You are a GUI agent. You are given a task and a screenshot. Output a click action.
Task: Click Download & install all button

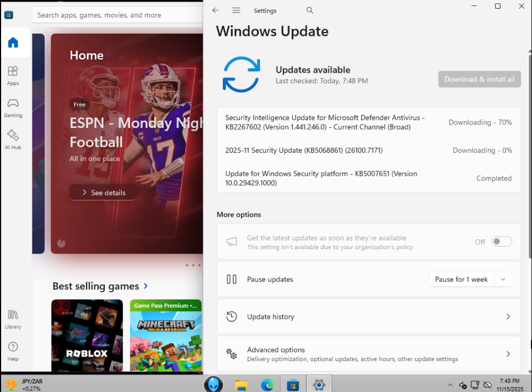coord(480,79)
